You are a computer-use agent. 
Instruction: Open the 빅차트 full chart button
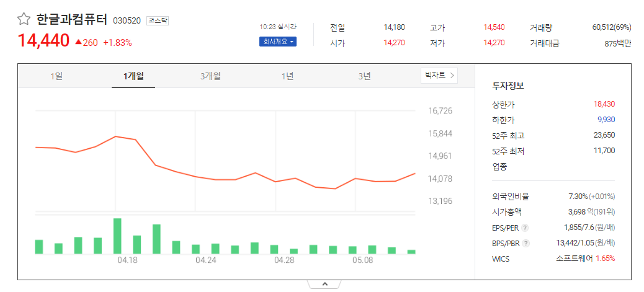tap(439, 76)
